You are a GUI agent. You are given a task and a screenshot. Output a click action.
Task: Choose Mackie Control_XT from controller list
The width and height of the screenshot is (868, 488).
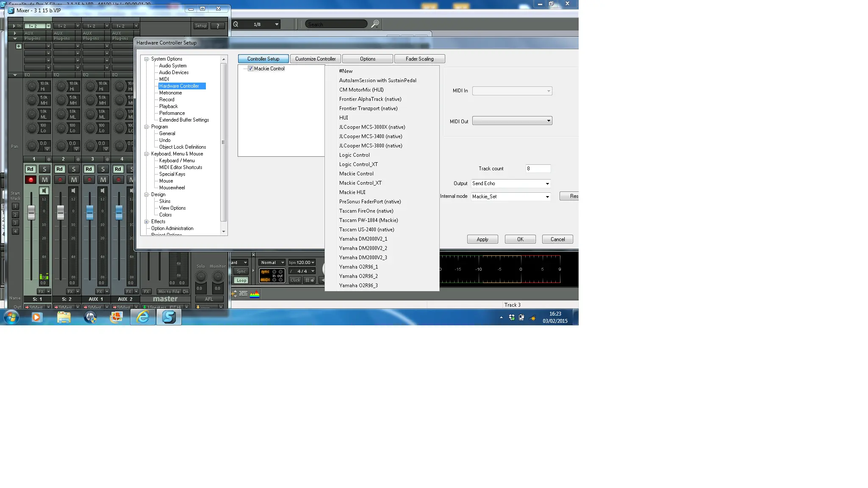[x=361, y=183]
